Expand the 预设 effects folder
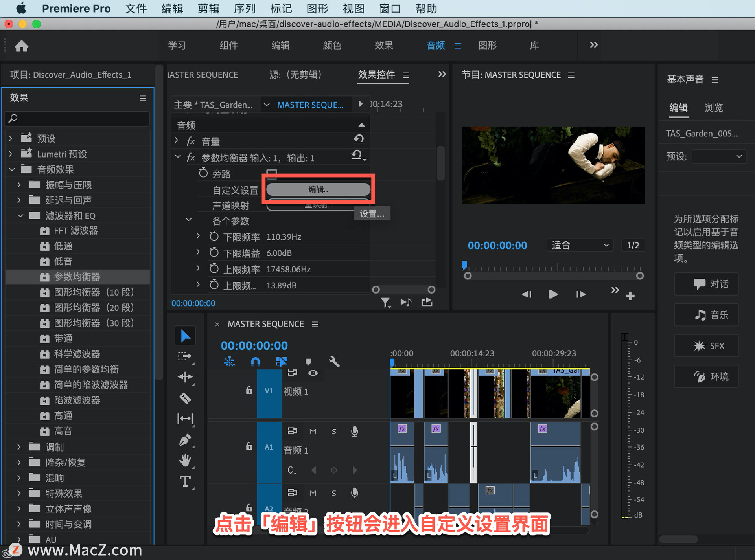Viewport: 755px width, 560px height. [x=11, y=138]
